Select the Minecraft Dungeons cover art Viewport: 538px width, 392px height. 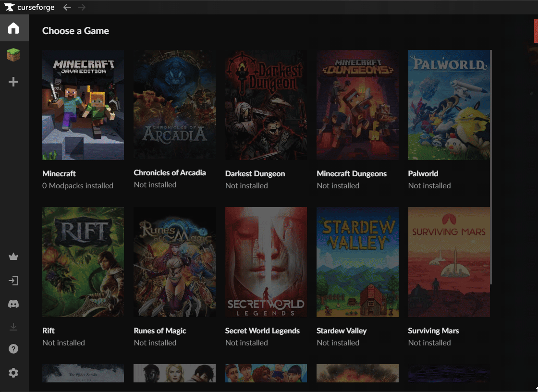pos(357,105)
